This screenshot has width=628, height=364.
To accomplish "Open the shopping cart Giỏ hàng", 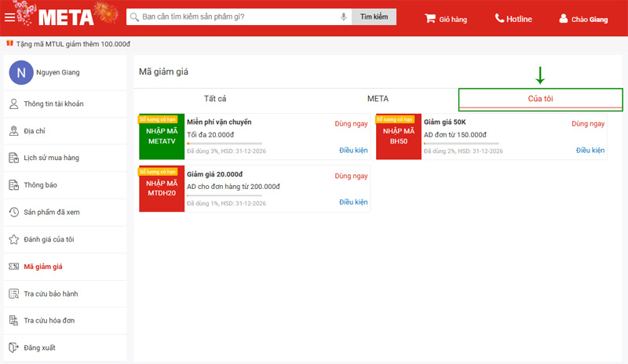I will click(x=430, y=18).
